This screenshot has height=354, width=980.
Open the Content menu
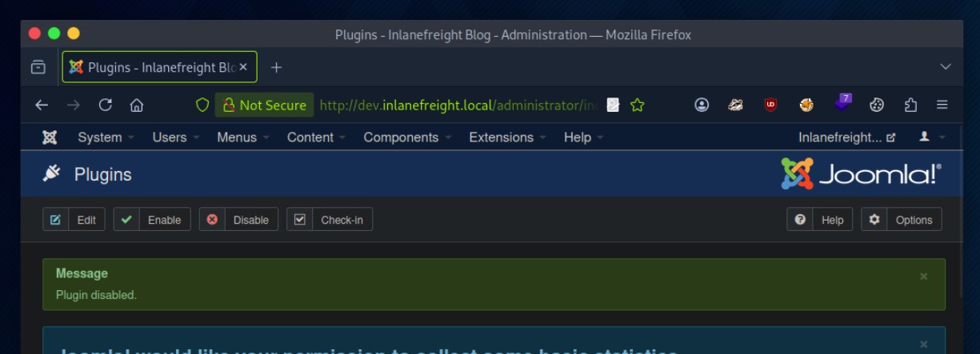click(x=316, y=137)
